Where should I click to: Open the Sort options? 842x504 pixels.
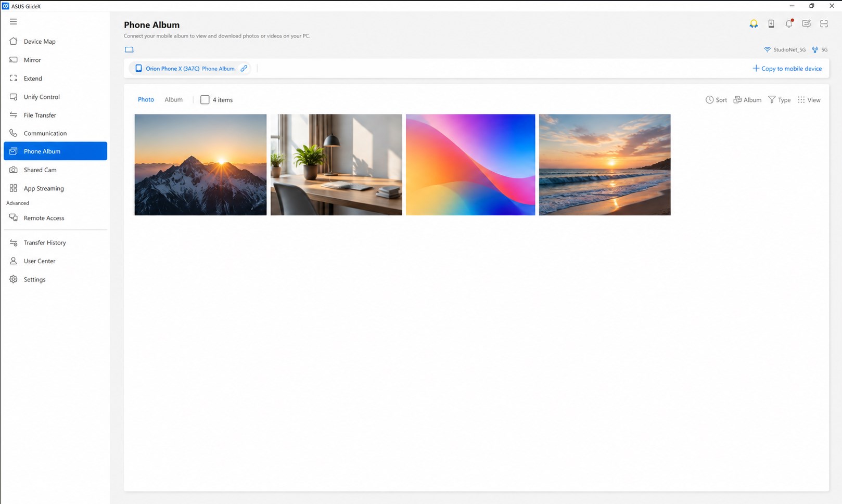[x=716, y=100]
